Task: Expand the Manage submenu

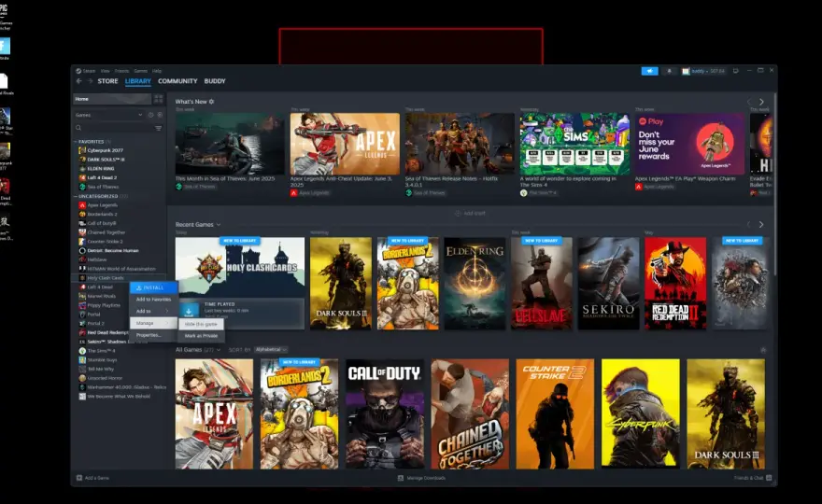Action: point(153,323)
